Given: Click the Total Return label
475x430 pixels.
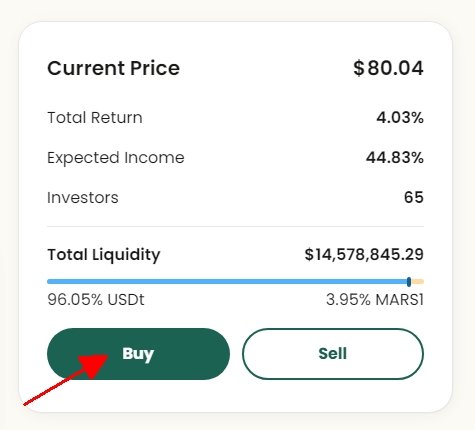Looking at the screenshot, I should point(95,118).
